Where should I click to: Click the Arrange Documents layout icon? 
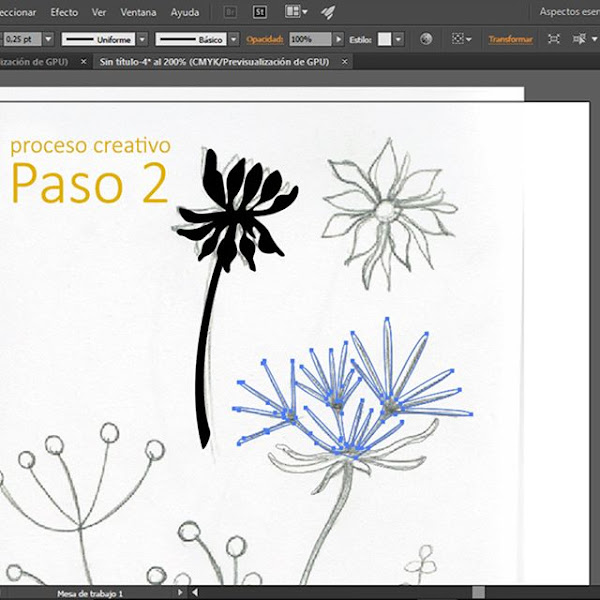292,11
